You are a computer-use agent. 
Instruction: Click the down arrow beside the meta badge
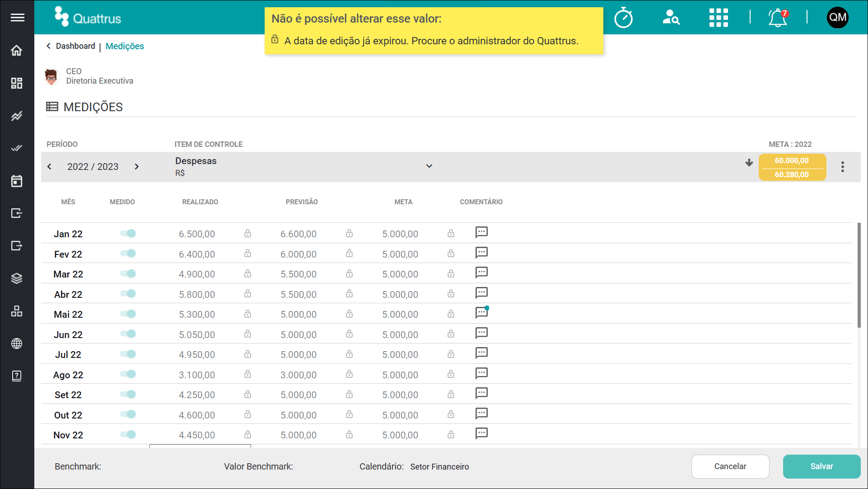coord(749,163)
